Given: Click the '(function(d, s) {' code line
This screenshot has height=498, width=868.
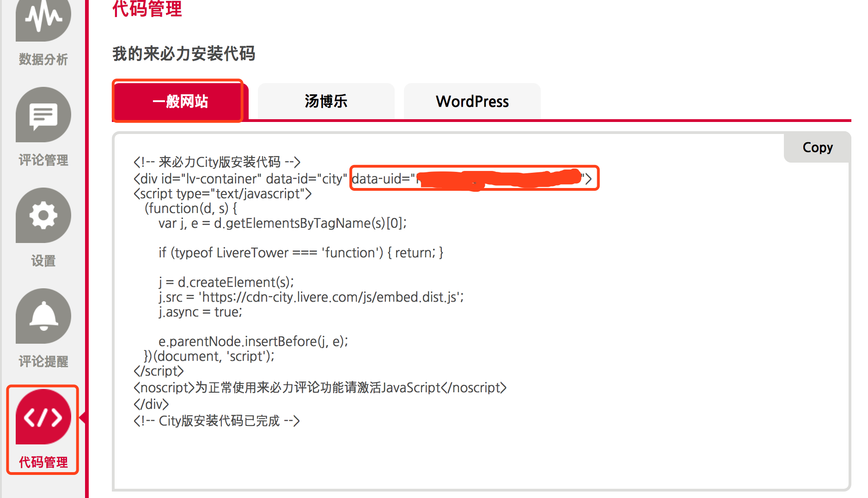Looking at the screenshot, I should 191,208.
